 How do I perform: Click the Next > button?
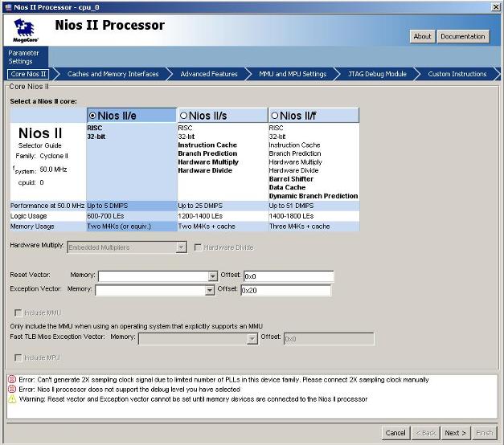tap(456, 433)
